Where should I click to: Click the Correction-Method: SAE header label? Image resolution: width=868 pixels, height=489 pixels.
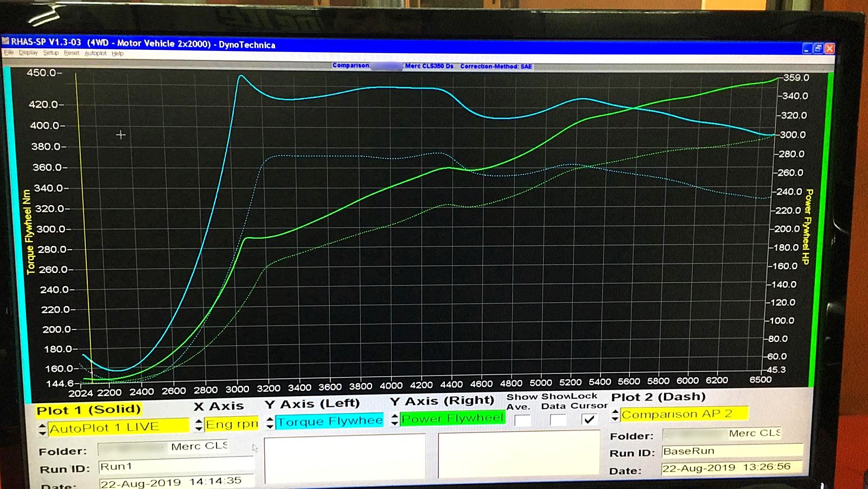[496, 66]
